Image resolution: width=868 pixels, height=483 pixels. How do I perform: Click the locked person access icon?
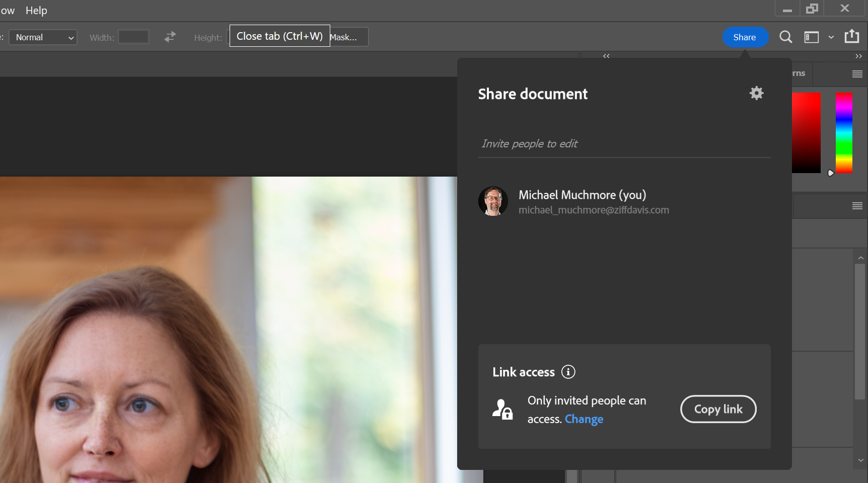point(502,409)
